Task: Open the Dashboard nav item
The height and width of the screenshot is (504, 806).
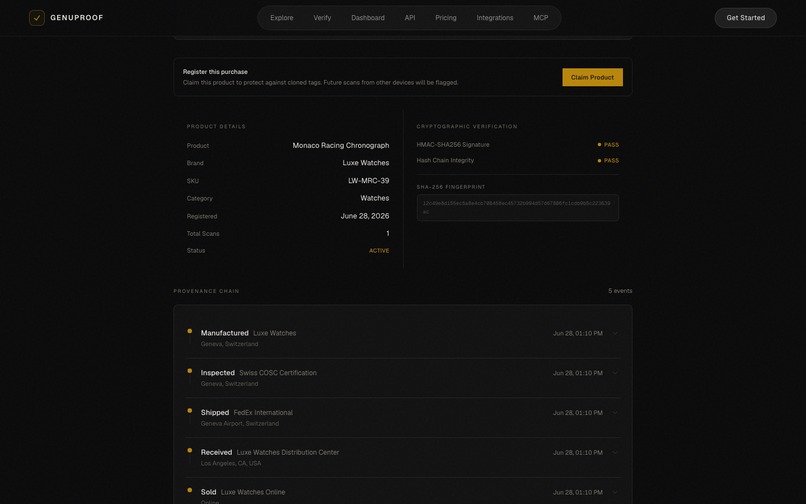Action: [x=368, y=18]
